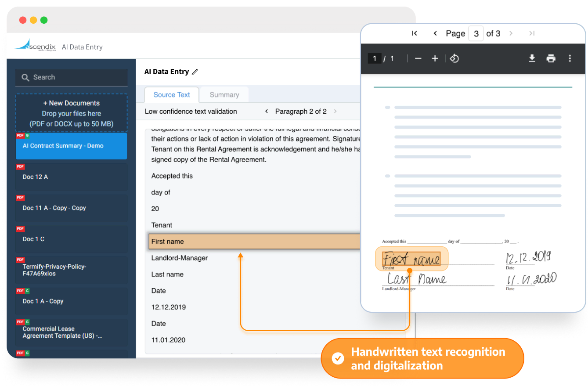Open Doc 11 A - Copy - Copy
The height and width of the screenshot is (386, 588).
coord(72,208)
